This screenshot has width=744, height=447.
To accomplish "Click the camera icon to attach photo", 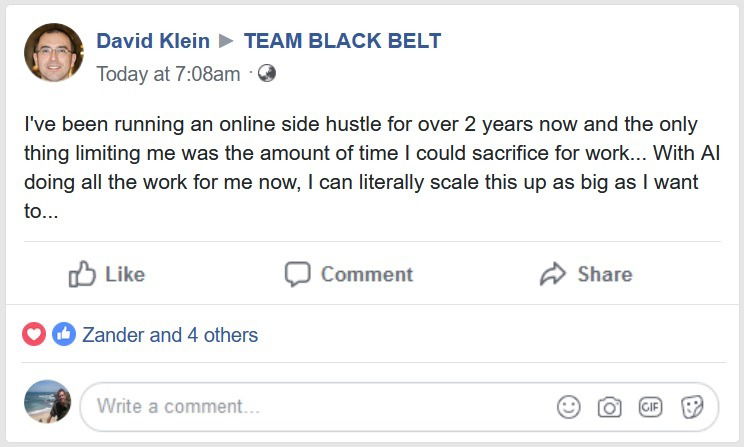I will tap(609, 407).
